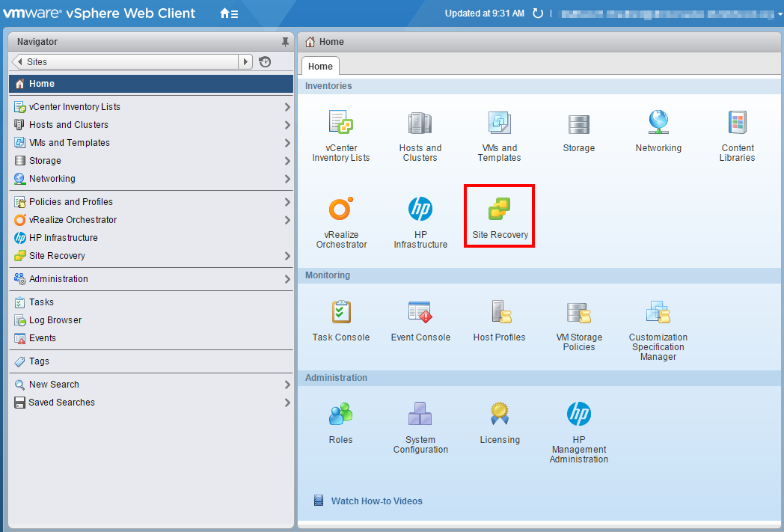The height and width of the screenshot is (532, 784).
Task: Click the house icon in Home panel title
Action: pos(310,42)
